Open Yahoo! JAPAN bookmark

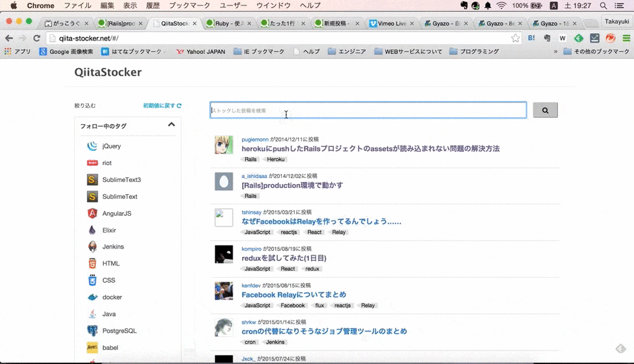[x=201, y=51]
